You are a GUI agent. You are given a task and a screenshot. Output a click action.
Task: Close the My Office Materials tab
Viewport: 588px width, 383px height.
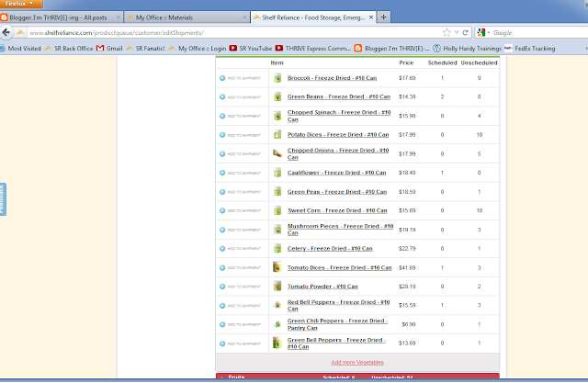(x=244, y=17)
